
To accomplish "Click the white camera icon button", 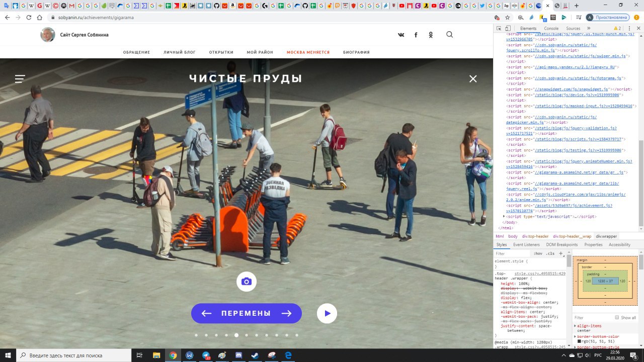I will [x=247, y=282].
